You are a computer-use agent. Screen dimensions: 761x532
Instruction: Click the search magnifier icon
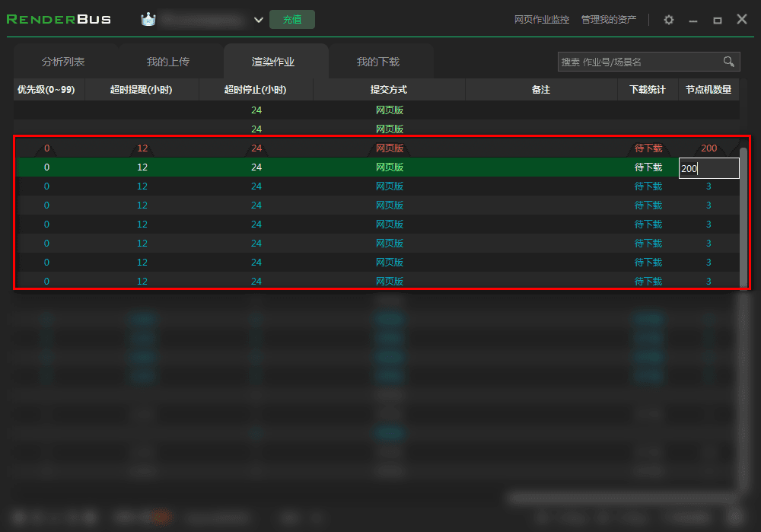click(728, 62)
